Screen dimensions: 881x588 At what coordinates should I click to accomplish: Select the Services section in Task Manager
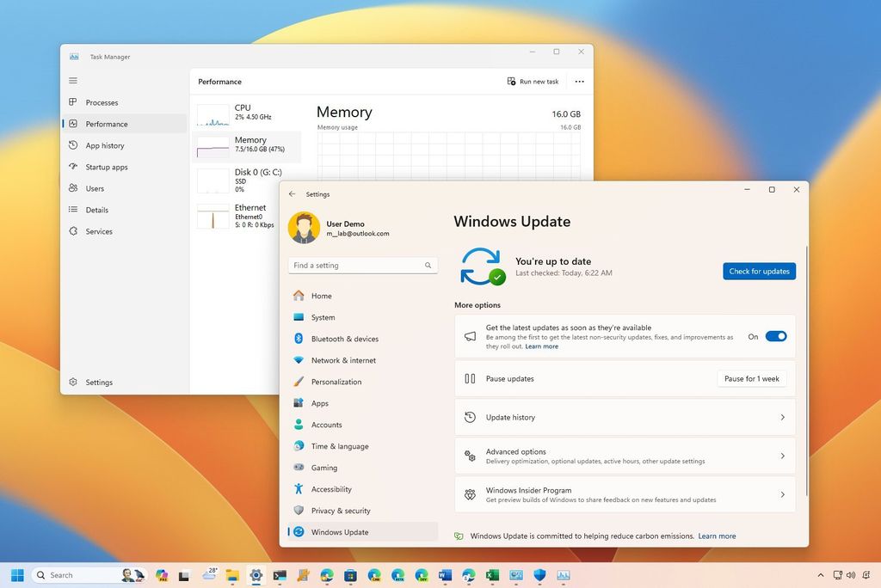pyautogui.click(x=101, y=231)
